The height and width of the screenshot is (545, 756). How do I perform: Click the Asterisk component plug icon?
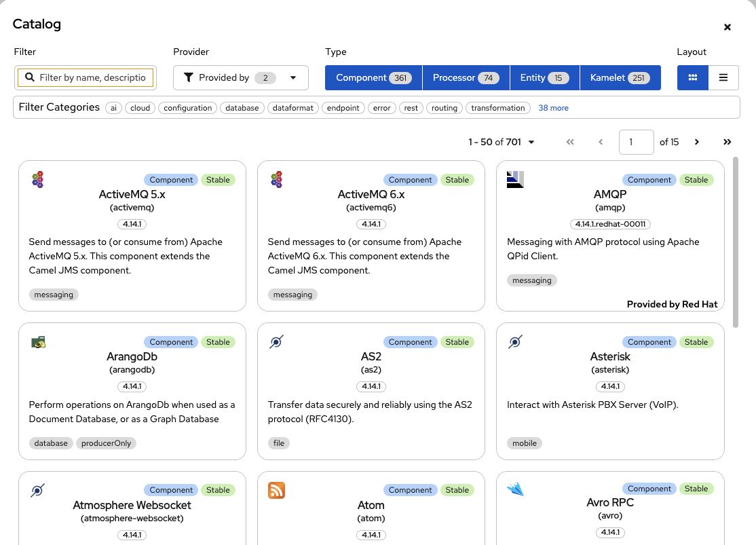tap(515, 342)
